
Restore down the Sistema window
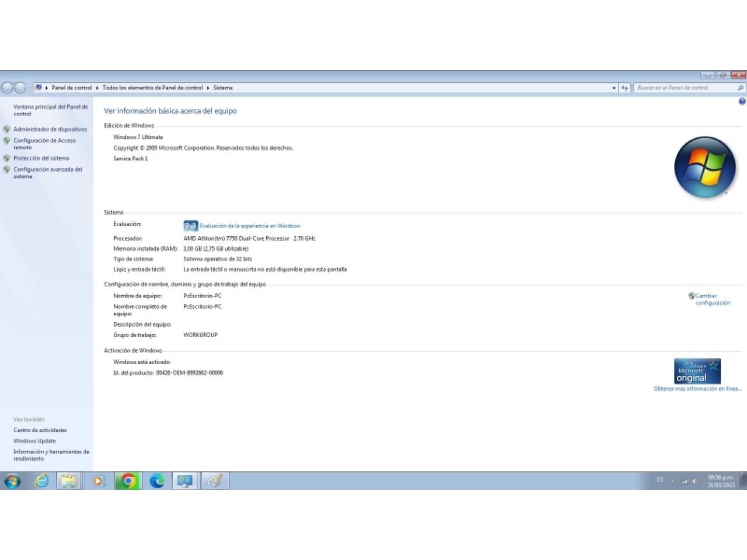(x=722, y=75)
